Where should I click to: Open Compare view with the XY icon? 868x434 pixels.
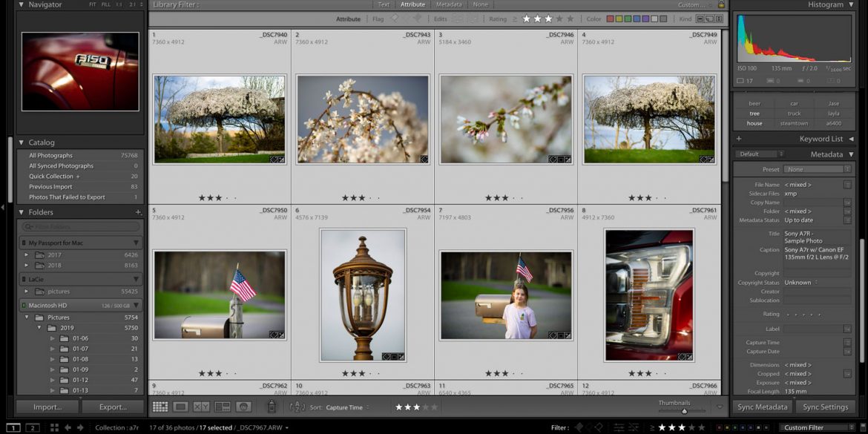coord(201,407)
